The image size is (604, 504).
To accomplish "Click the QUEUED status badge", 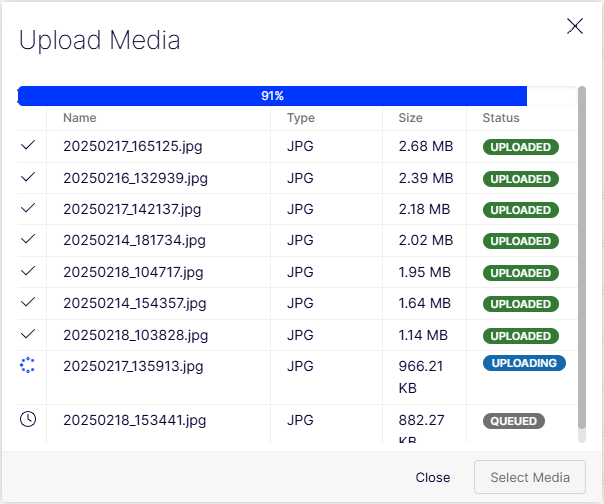I will coord(514,421).
